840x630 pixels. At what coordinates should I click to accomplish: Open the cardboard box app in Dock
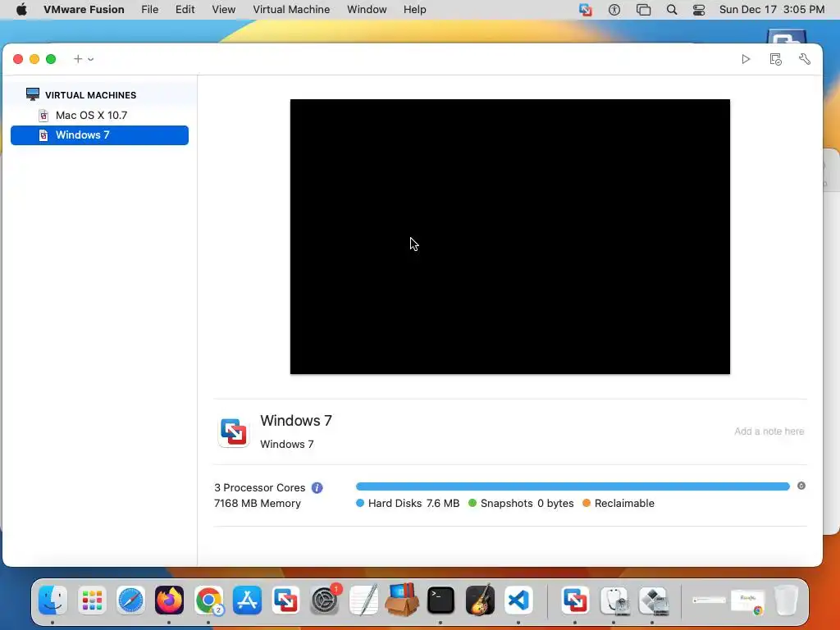402,600
